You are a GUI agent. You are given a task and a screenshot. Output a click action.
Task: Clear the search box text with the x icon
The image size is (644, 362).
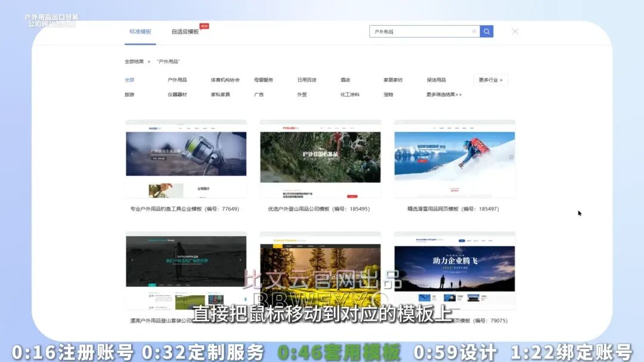click(475, 32)
